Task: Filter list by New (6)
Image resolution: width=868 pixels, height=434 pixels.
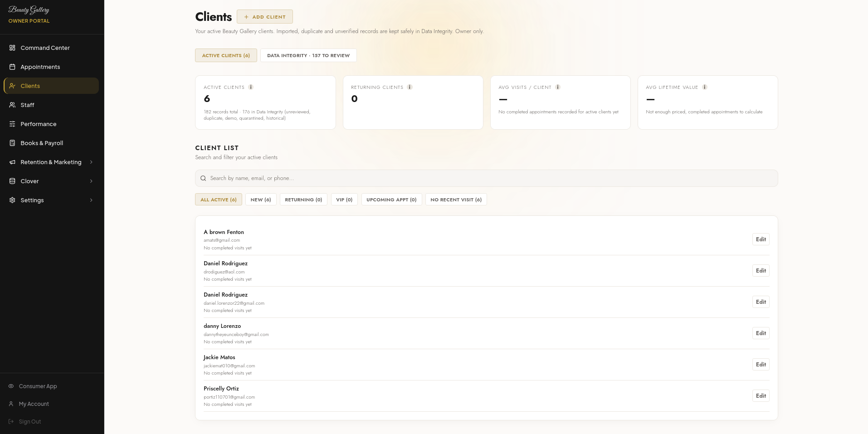Action: click(261, 200)
